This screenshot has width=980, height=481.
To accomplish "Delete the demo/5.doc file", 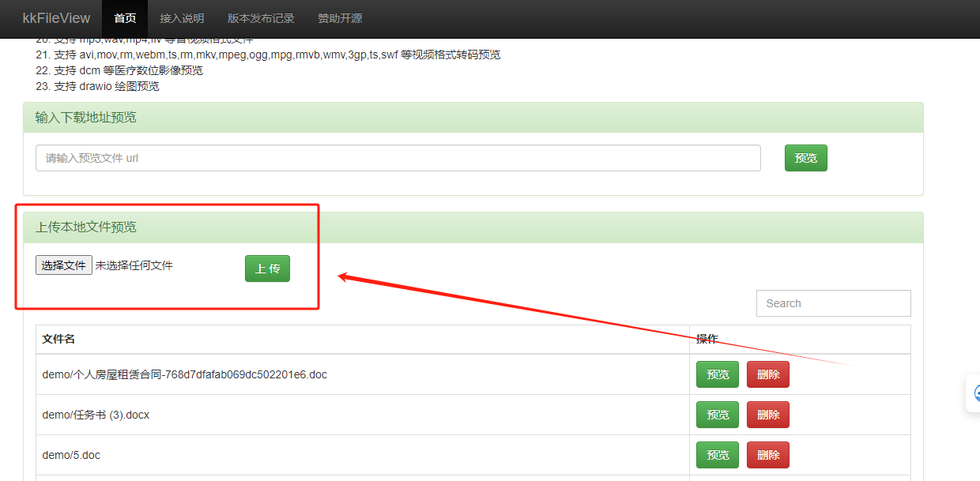I will [x=767, y=454].
